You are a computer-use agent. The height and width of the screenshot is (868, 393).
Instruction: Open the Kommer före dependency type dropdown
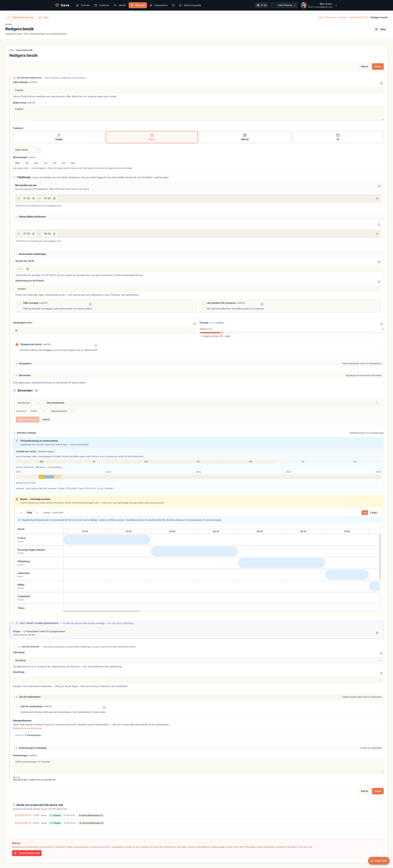[x=29, y=403]
